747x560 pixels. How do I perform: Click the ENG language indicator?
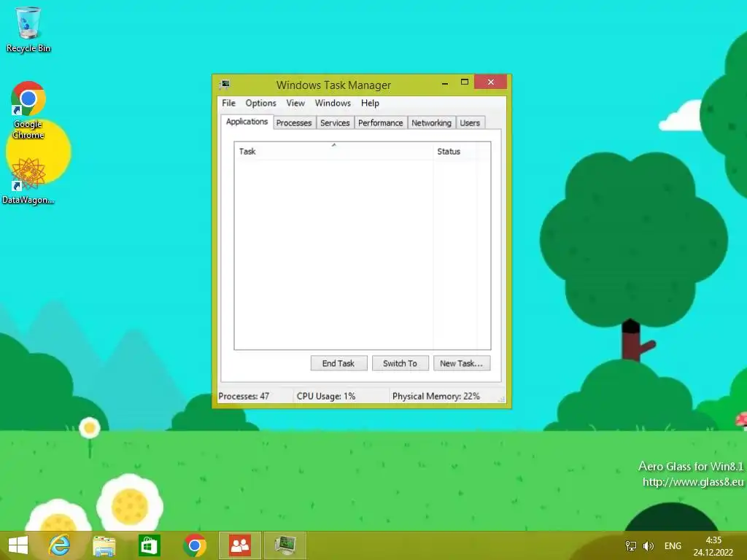point(673,545)
